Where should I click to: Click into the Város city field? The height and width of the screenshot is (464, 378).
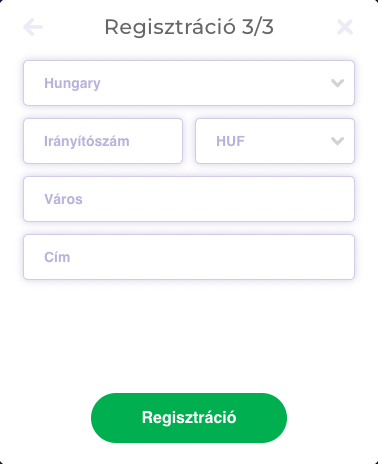tap(189, 199)
